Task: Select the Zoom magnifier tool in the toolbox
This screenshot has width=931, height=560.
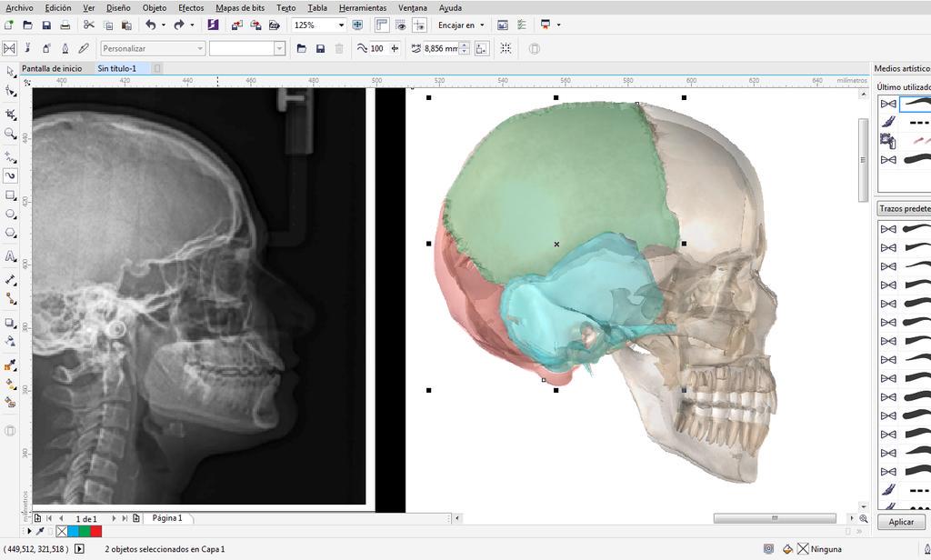Action: (10, 133)
